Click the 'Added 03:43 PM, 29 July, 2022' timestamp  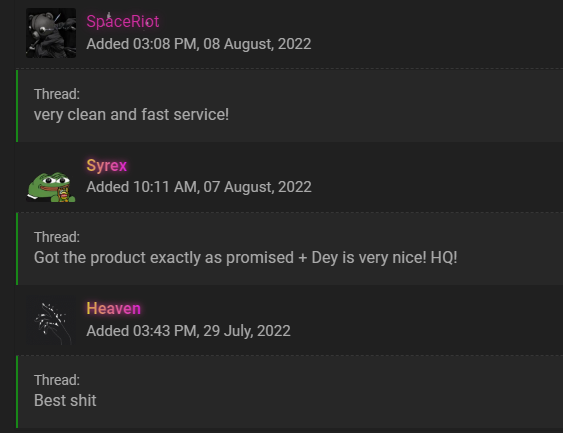(189, 331)
